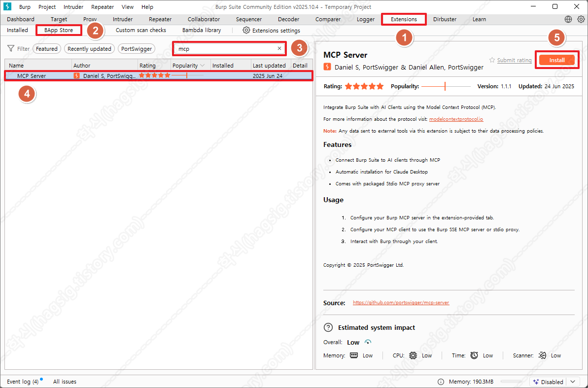Switch to the Target tab
Screen dimensions: 588x388
point(59,19)
